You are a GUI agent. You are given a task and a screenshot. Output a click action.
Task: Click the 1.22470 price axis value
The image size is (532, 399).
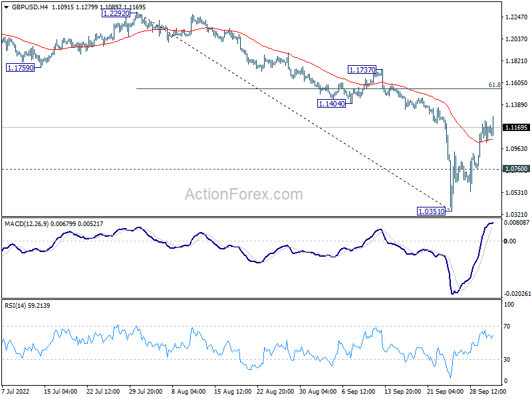pos(517,17)
